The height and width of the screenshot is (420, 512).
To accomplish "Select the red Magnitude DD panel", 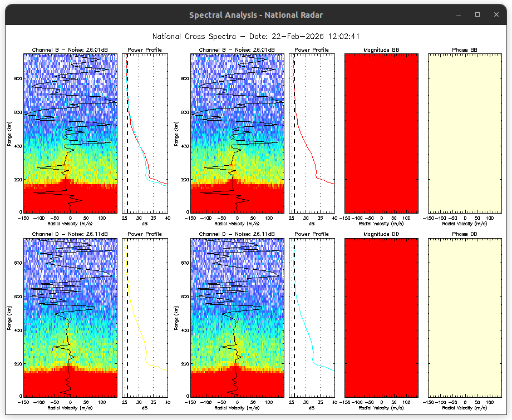I will (381, 317).
